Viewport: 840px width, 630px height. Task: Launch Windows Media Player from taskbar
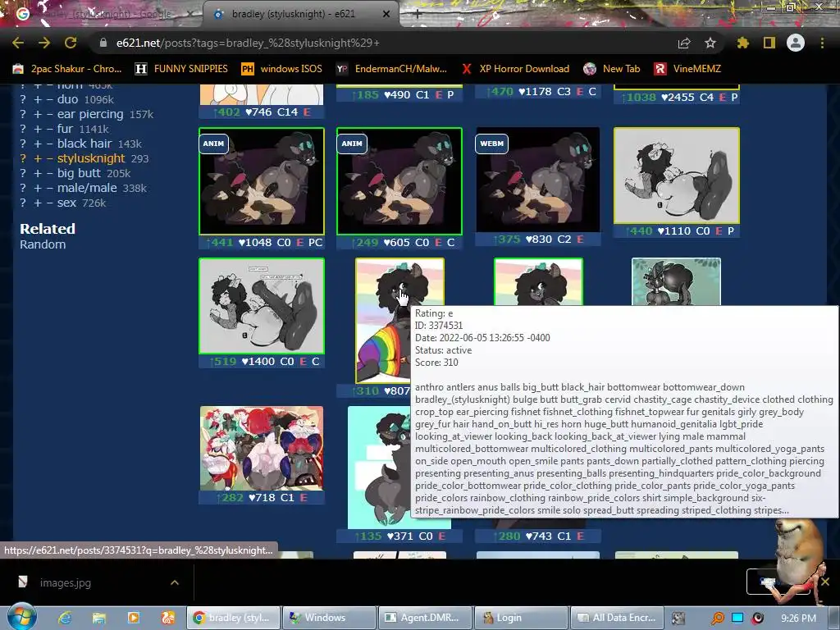(x=134, y=618)
